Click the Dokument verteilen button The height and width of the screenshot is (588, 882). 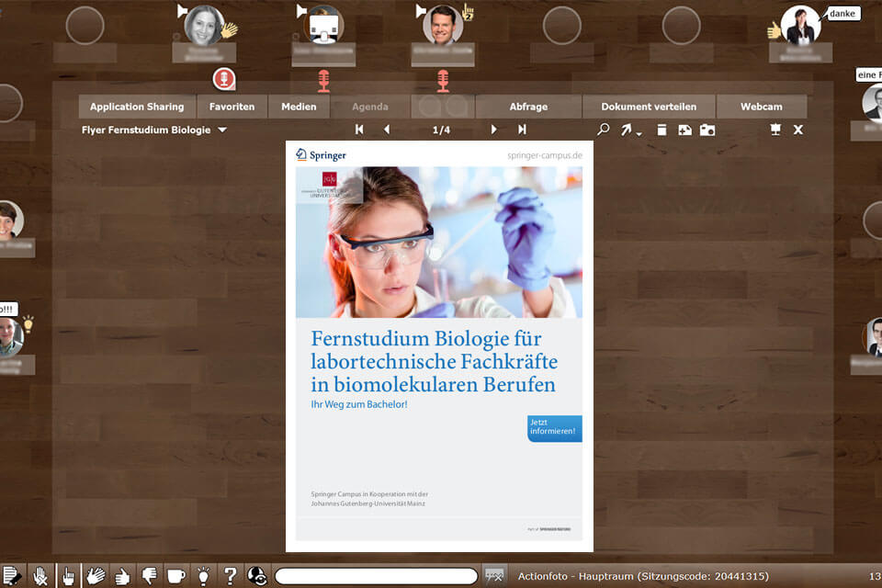649,107
